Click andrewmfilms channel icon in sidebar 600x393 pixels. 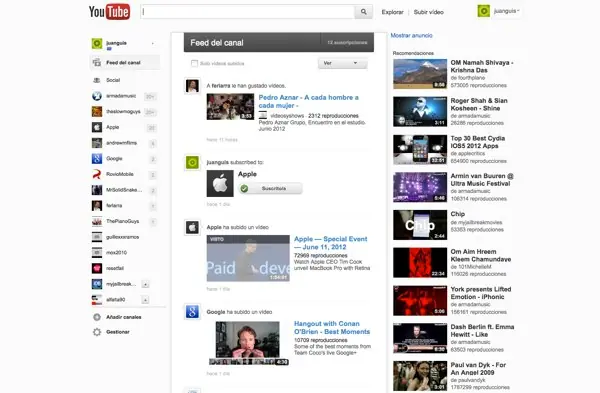click(x=97, y=143)
